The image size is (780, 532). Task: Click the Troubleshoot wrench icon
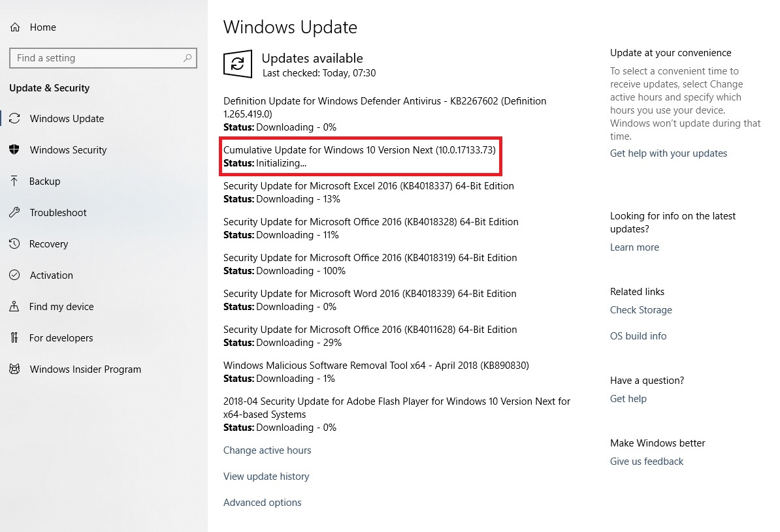tap(15, 213)
